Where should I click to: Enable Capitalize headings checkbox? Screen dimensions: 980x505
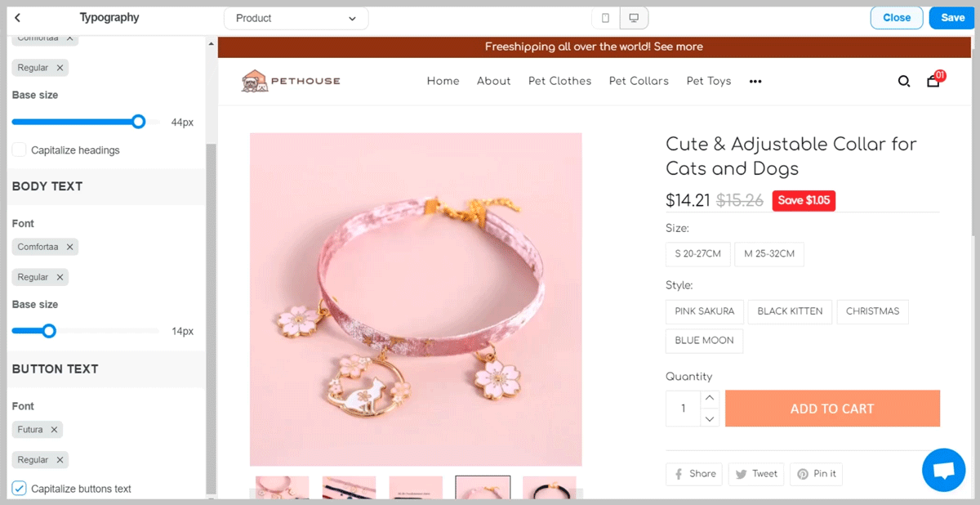click(x=19, y=150)
